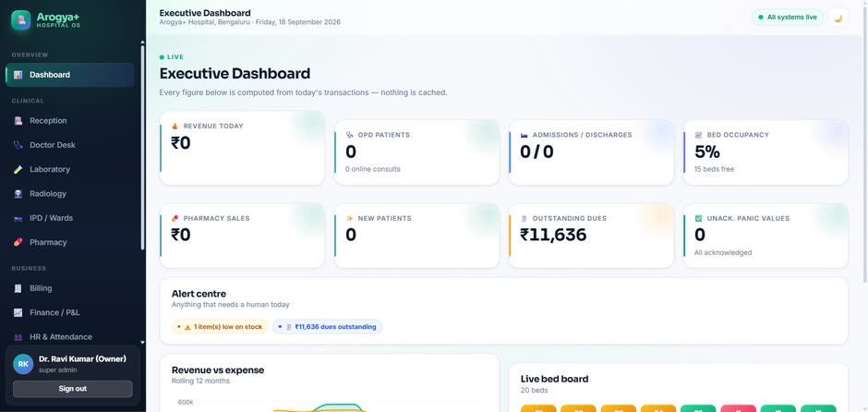Click the Bed Occupancy card icon
The height and width of the screenshot is (412, 868).
(x=699, y=135)
